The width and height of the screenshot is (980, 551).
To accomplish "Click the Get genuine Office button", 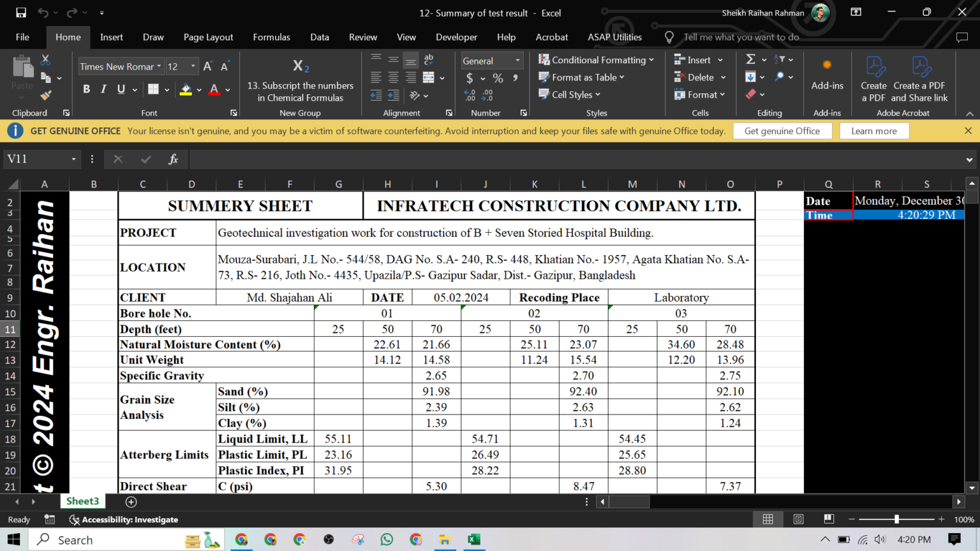I will point(783,131).
